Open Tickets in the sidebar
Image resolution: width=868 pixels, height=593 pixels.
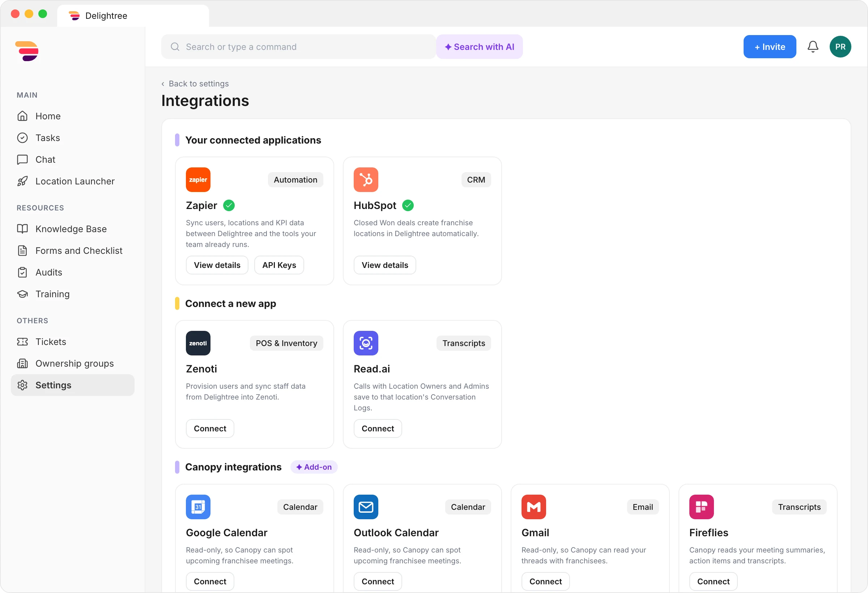[x=72, y=342]
